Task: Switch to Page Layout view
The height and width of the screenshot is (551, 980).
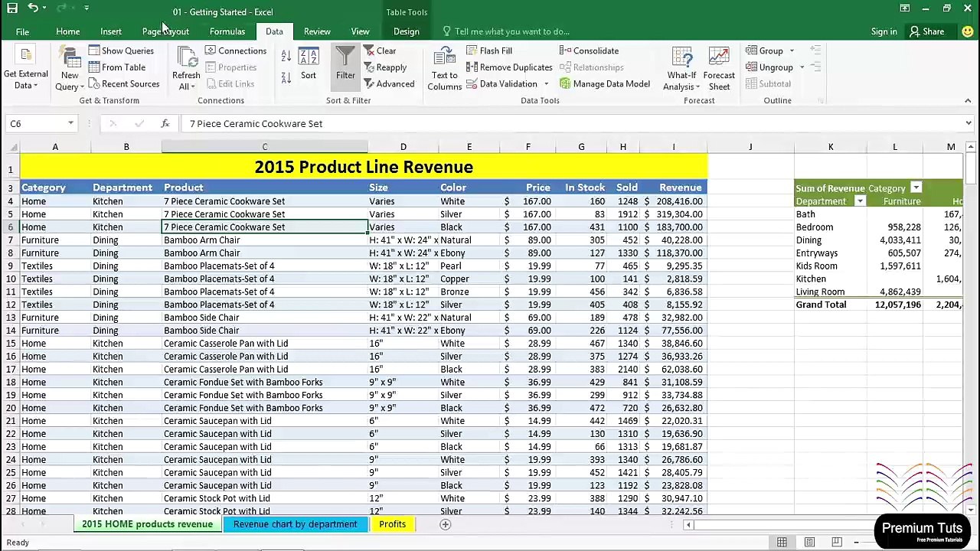Action: [809, 542]
